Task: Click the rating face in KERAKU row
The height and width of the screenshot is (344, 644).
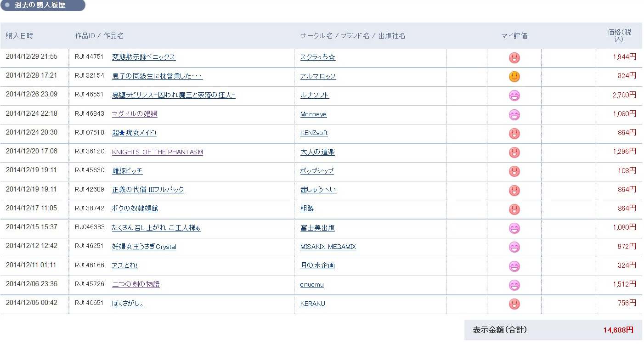Action: point(514,304)
